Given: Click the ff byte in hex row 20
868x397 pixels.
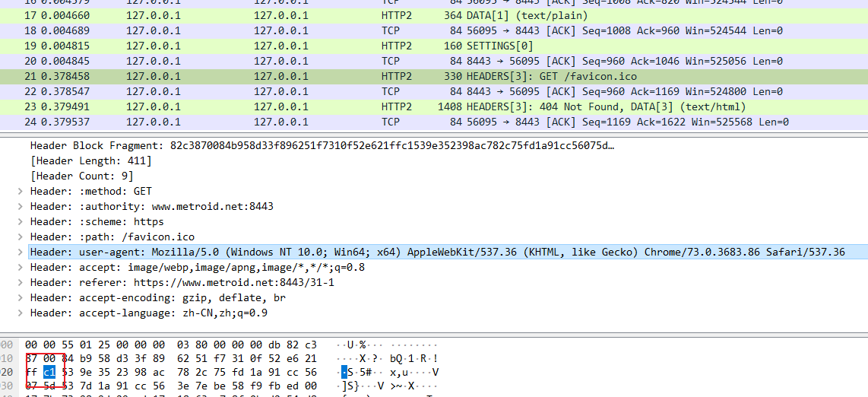Looking at the screenshot, I should (31, 372).
